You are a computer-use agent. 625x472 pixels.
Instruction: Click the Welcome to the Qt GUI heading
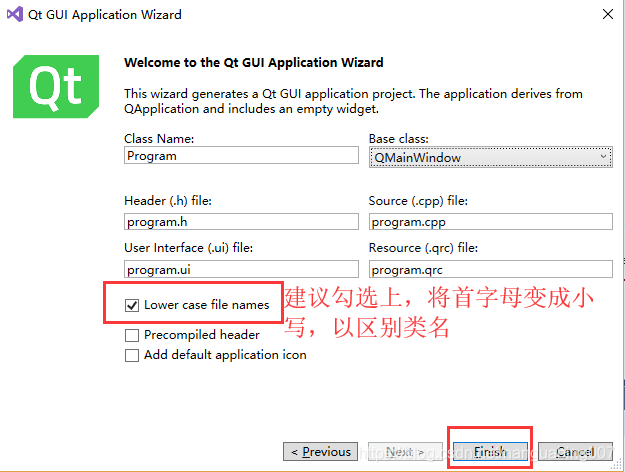pyautogui.click(x=254, y=63)
